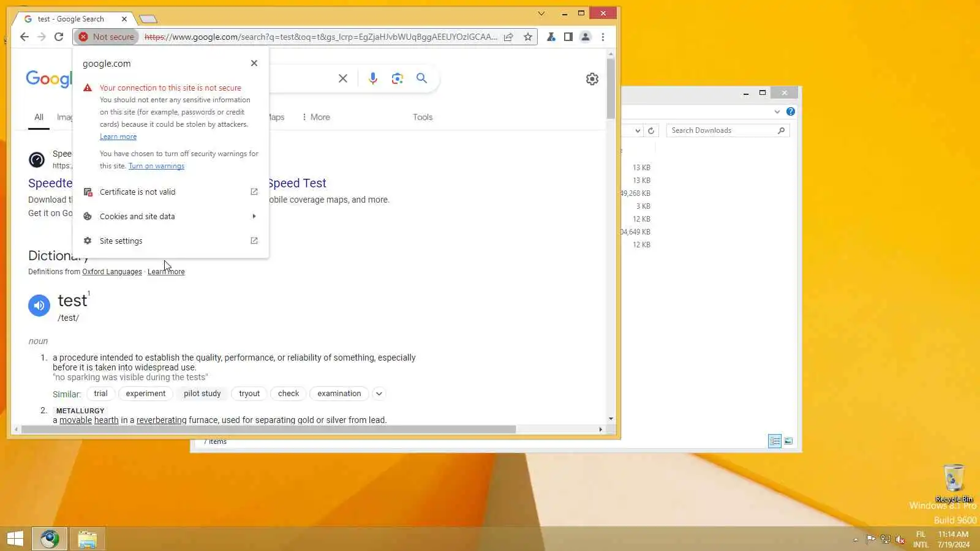Click the horizontal scrollbar of the Chrome page
This screenshot has height=551, width=980.
(x=308, y=429)
